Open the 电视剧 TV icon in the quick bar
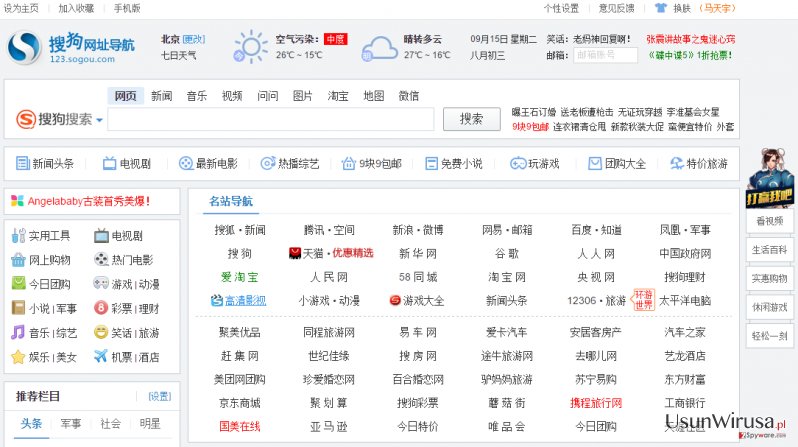The width and height of the screenshot is (798, 447). click(109, 163)
